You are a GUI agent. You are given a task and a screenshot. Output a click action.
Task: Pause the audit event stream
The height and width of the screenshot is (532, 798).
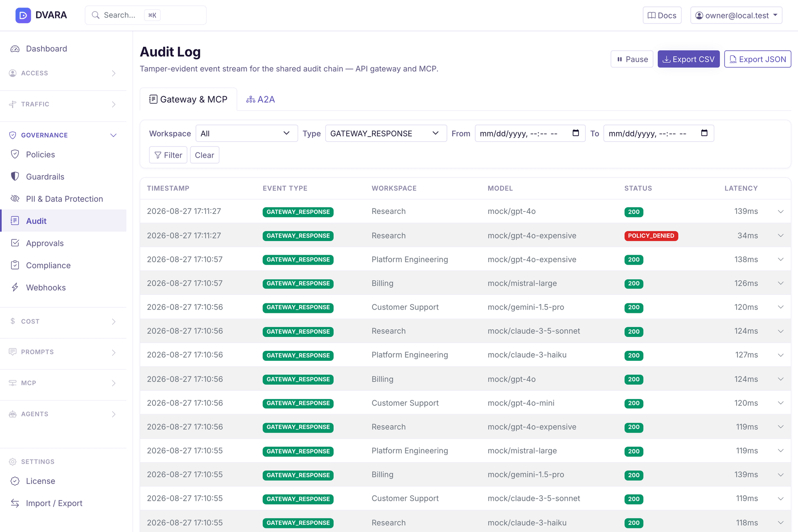point(632,59)
